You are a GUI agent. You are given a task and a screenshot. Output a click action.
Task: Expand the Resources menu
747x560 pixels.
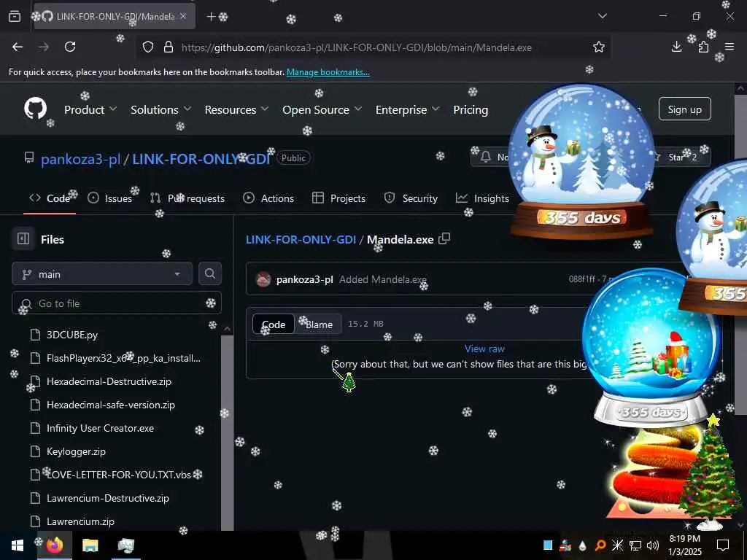pyautogui.click(x=237, y=109)
